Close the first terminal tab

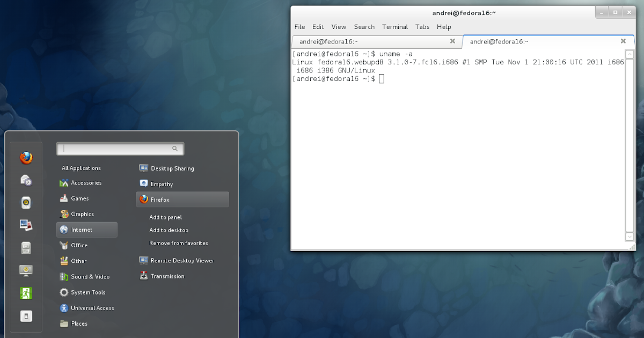452,41
